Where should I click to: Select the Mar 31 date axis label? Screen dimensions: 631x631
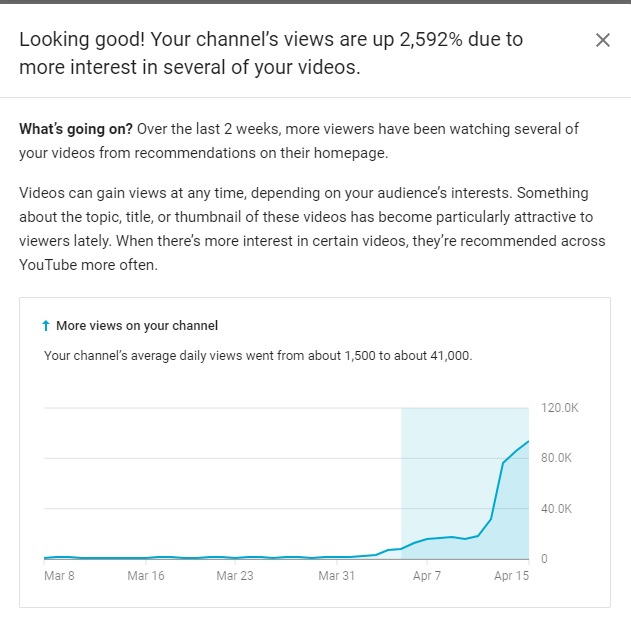point(336,576)
